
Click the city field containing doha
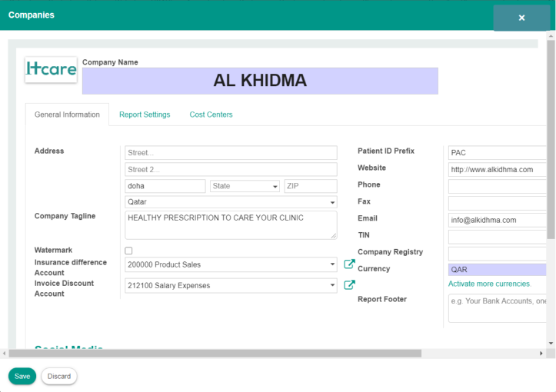point(165,186)
